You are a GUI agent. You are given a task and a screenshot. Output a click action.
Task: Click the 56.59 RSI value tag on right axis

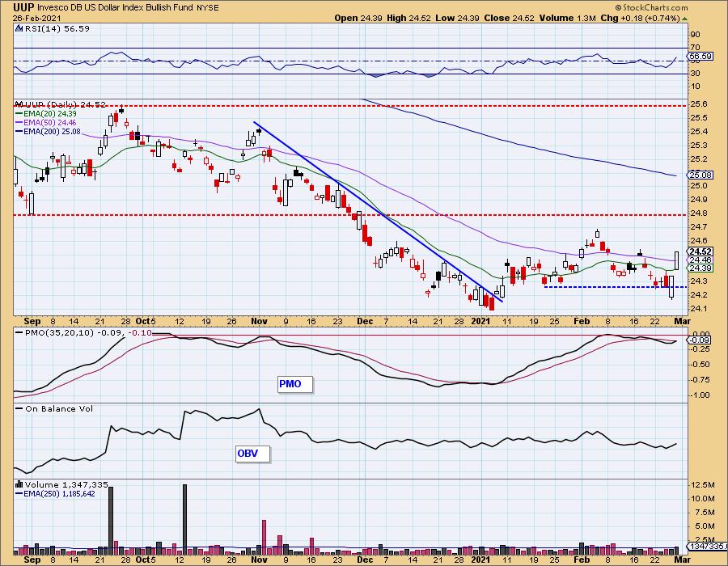pos(700,56)
